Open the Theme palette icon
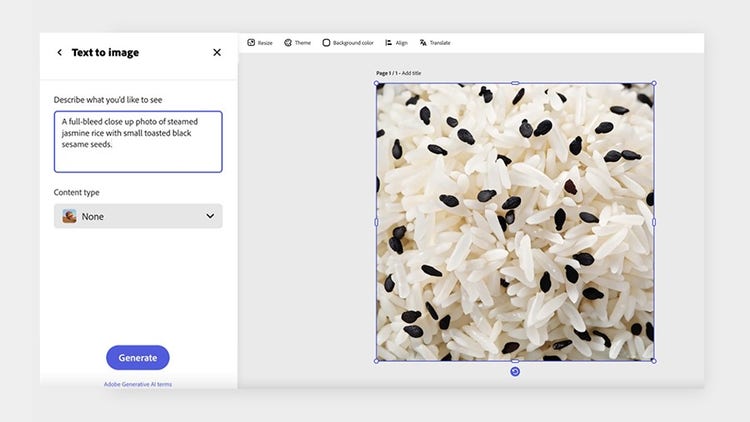 coord(288,43)
